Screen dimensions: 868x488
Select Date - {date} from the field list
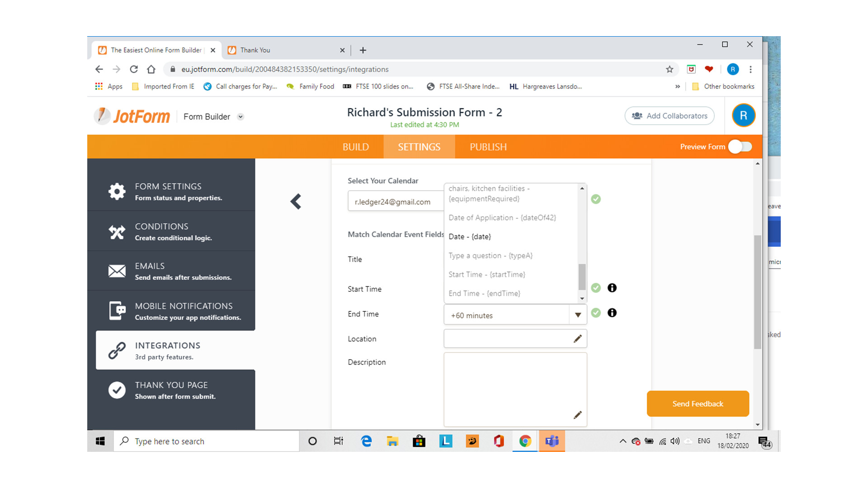pos(469,236)
